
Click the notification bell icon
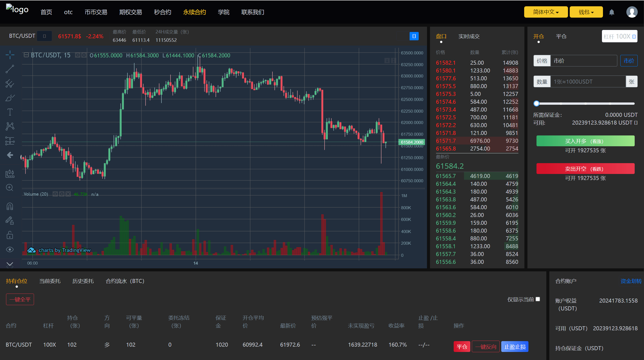click(x=612, y=12)
